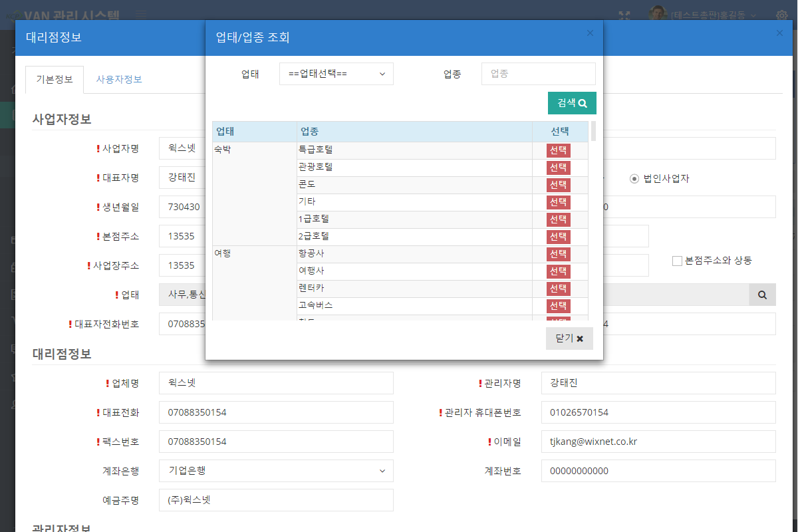This screenshot has width=798, height=532.
Task: Select the 고속버스 row 선택 button
Action: (x=559, y=306)
